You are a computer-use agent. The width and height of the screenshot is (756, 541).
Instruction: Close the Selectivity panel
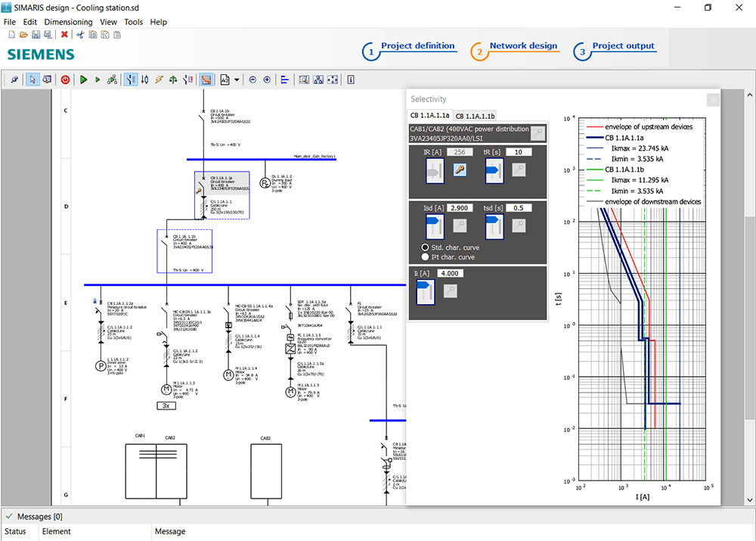point(712,100)
